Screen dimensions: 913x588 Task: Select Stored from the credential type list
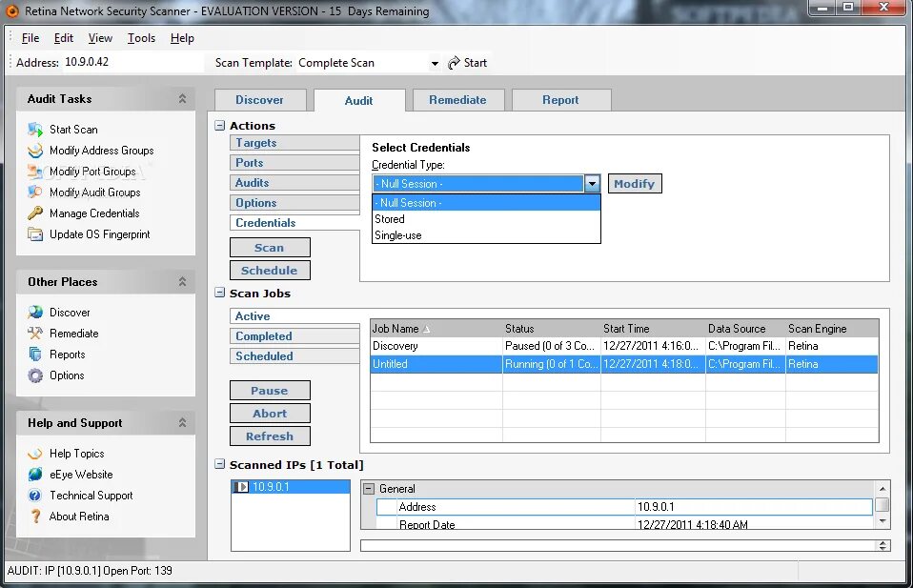pyautogui.click(x=486, y=219)
